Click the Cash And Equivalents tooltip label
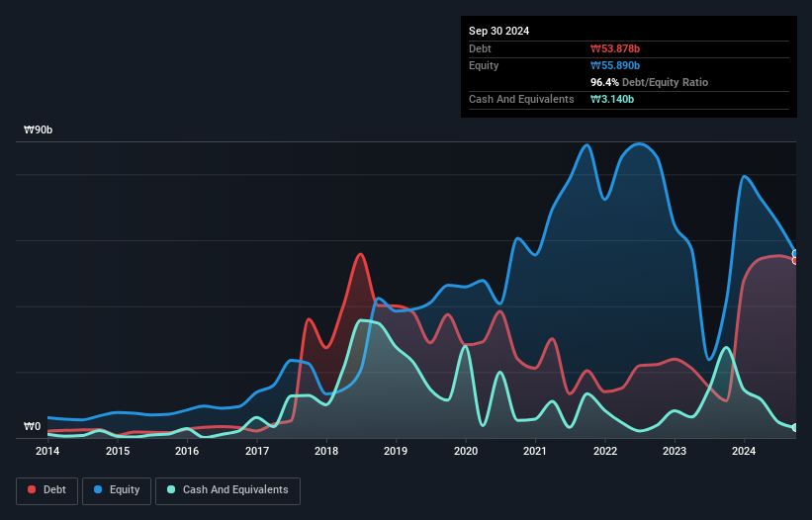This screenshot has width=812, height=520. (x=521, y=99)
